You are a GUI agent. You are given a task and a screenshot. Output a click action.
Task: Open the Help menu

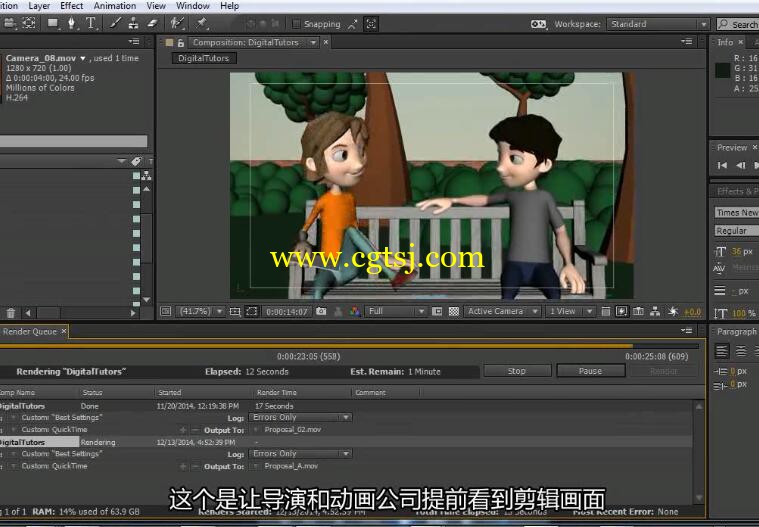pos(229,6)
